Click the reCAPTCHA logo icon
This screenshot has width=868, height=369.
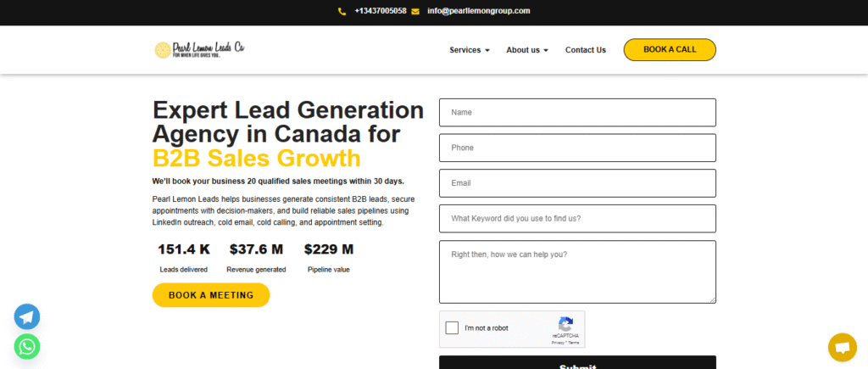point(566,323)
